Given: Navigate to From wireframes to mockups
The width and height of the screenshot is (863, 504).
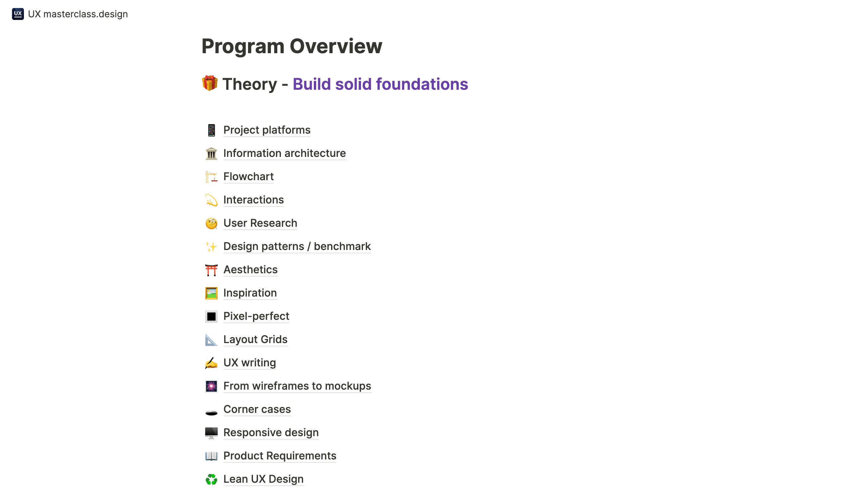Looking at the screenshot, I should pos(297,386).
